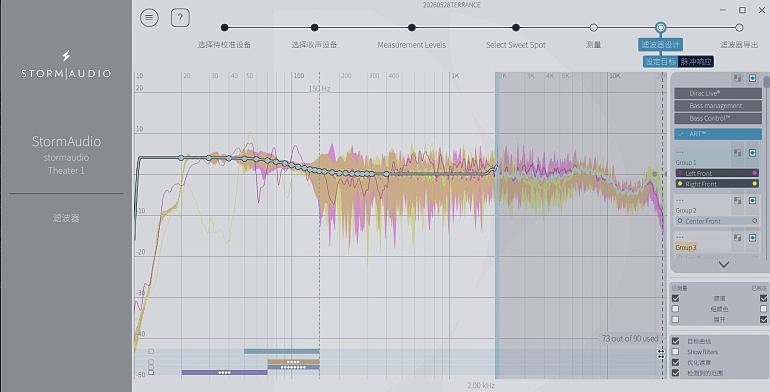The image size is (770, 392).
Task: Click Group 3's link channels icon
Action: click(737, 238)
